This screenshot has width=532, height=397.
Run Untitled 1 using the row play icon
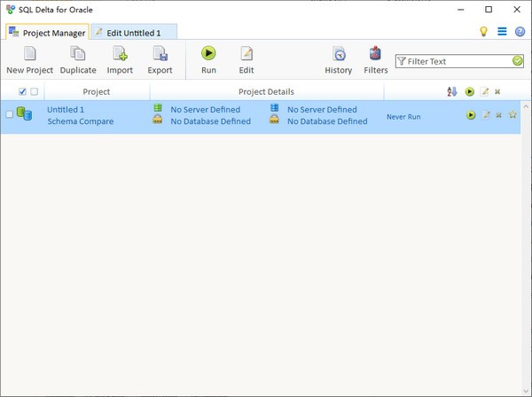pyautogui.click(x=471, y=115)
